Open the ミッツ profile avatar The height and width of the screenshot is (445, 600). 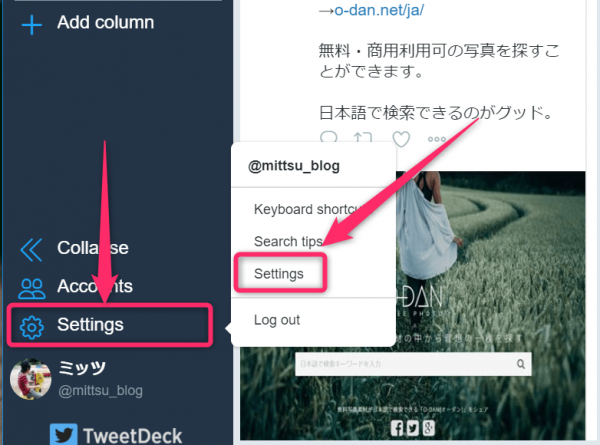tap(30, 379)
